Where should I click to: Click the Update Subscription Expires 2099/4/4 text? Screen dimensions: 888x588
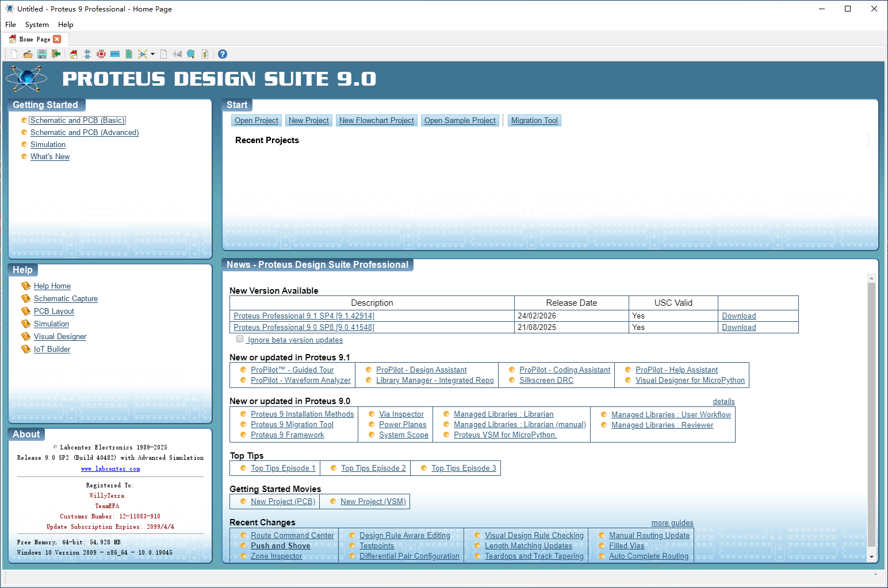coord(110,526)
